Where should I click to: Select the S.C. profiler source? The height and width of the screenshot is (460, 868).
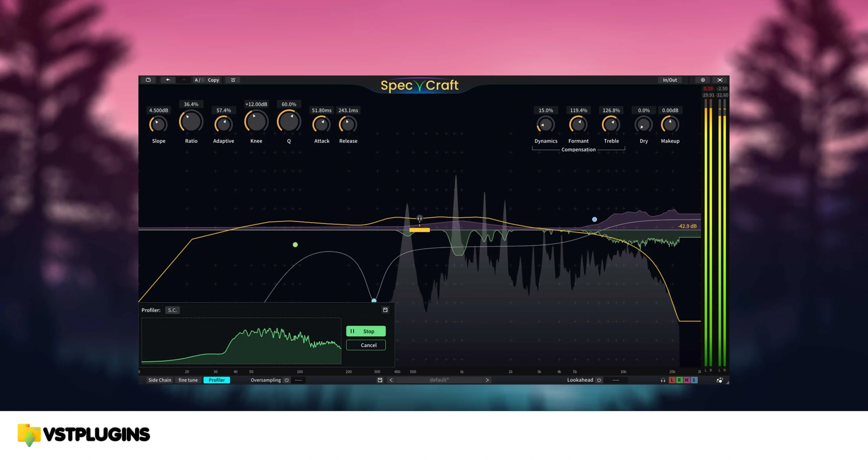tap(172, 310)
